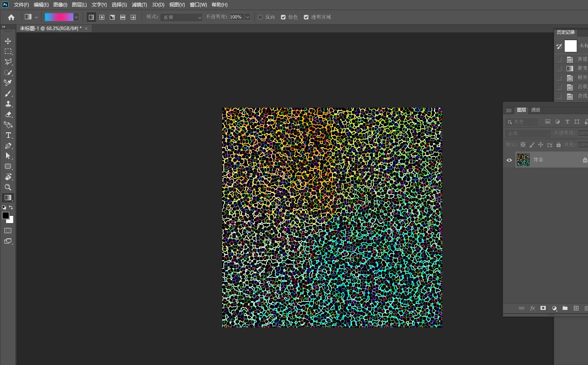Select the Horizontal Type tool
The image size is (588, 365).
(x=8, y=135)
